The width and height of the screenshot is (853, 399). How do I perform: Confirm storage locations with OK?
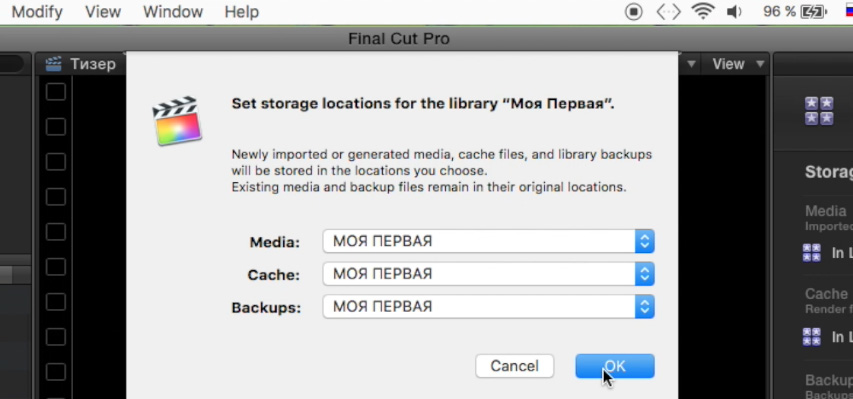(x=615, y=366)
